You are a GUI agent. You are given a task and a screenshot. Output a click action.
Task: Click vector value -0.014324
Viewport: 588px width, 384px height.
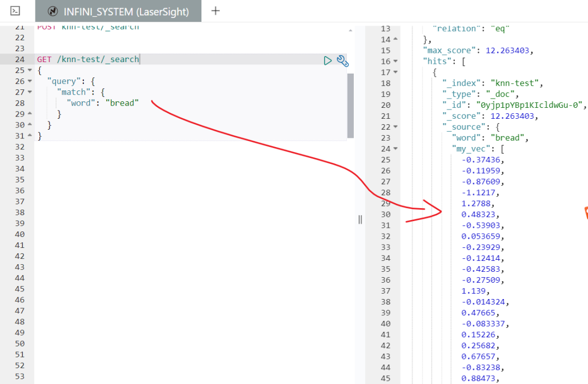tap(483, 302)
